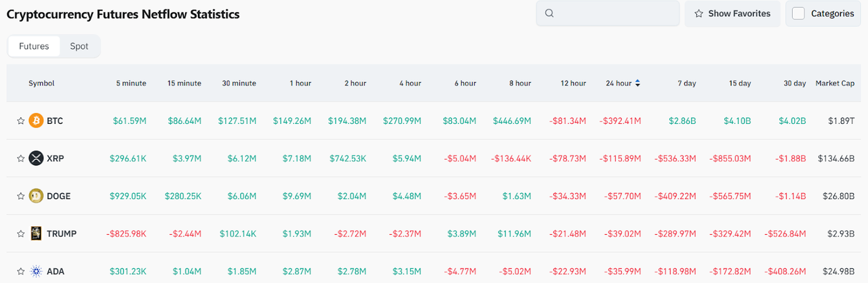Click the search magnifier icon

[x=550, y=14]
